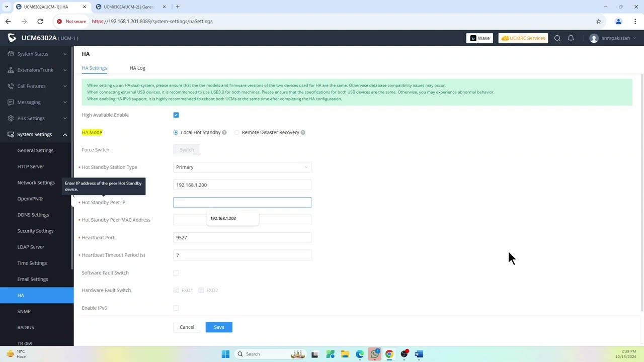This screenshot has width=644, height=362.
Task: Expand the System Status menu chevron
Action: pyautogui.click(x=65, y=54)
